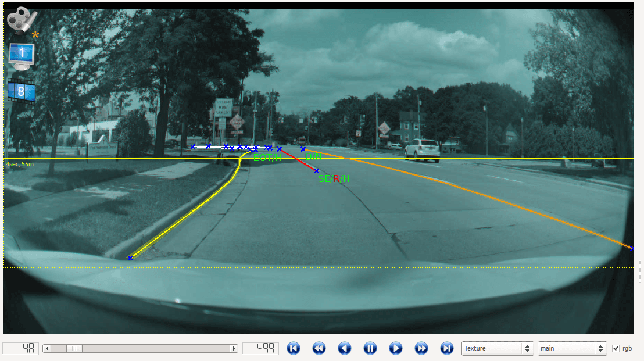Open the paint palette settings icon
This screenshot has height=361, width=644.
click(x=22, y=20)
